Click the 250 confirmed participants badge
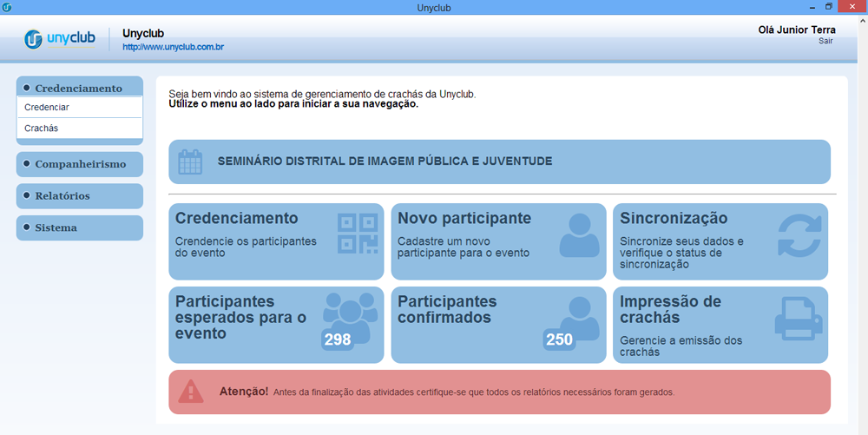The image size is (868, 435). [559, 339]
